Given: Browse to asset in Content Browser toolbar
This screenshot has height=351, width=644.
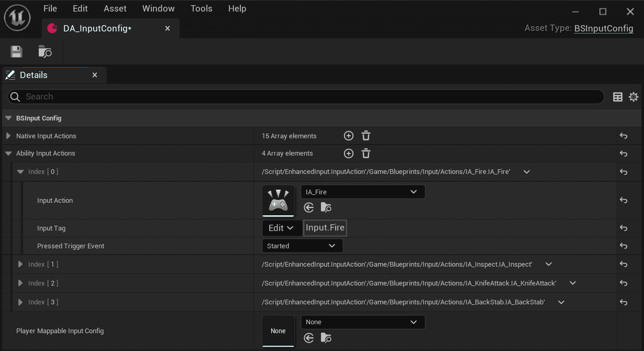Looking at the screenshot, I should tap(45, 51).
